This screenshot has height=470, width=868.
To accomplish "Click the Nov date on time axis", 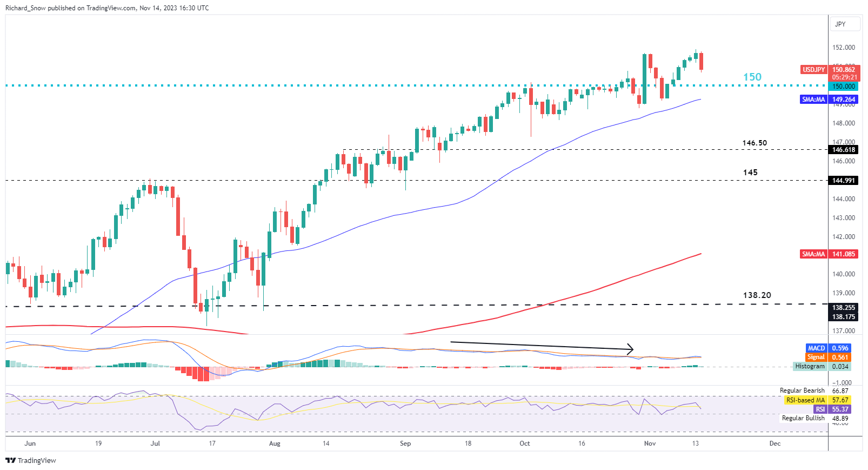I will coord(650,443).
